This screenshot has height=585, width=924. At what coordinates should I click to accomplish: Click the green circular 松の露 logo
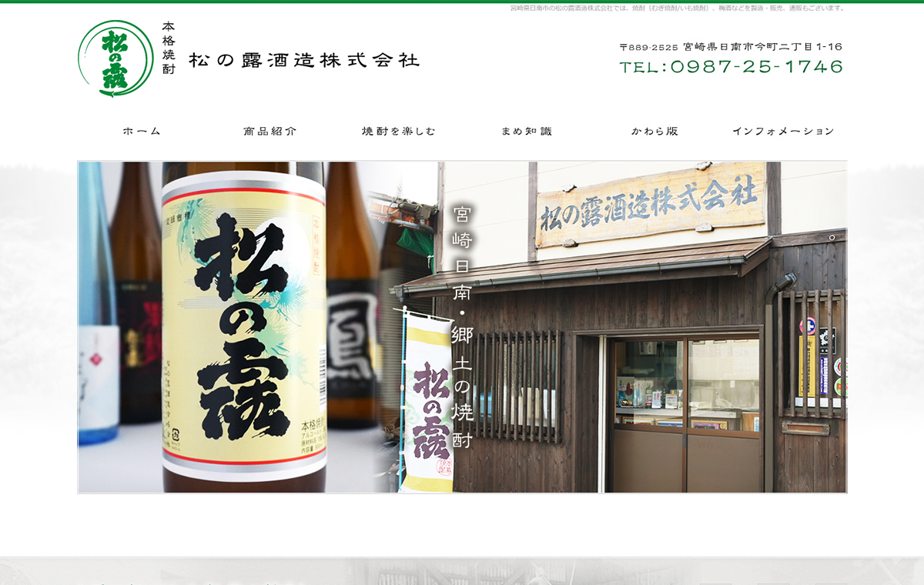(x=115, y=59)
